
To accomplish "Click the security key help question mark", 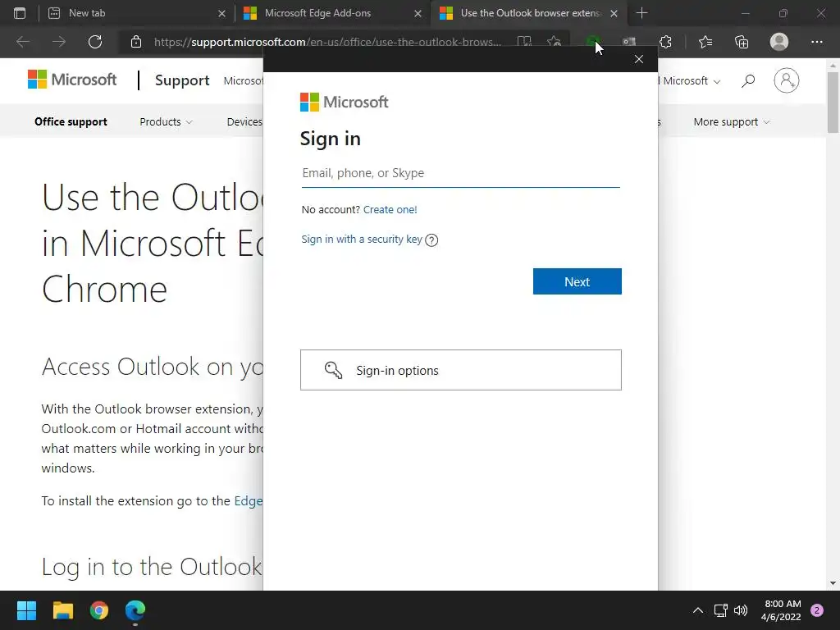I will pyautogui.click(x=431, y=240).
